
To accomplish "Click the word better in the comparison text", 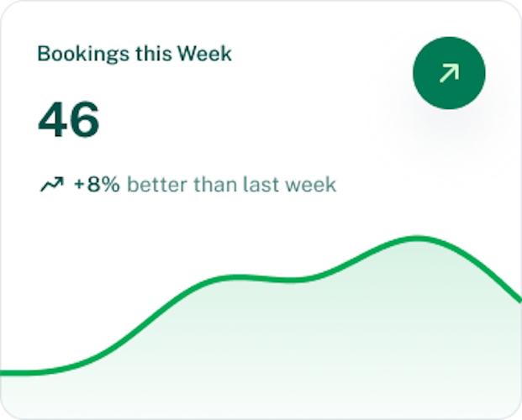I will [x=157, y=184].
